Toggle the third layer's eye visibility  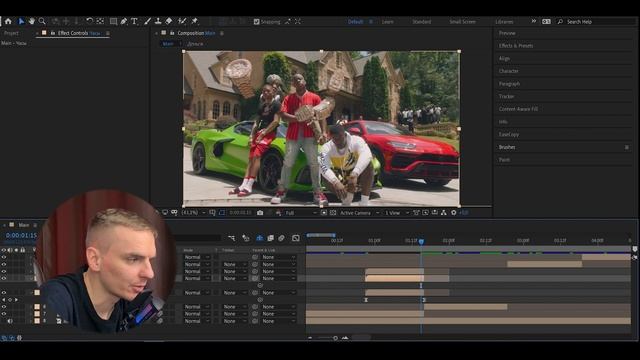click(4, 271)
